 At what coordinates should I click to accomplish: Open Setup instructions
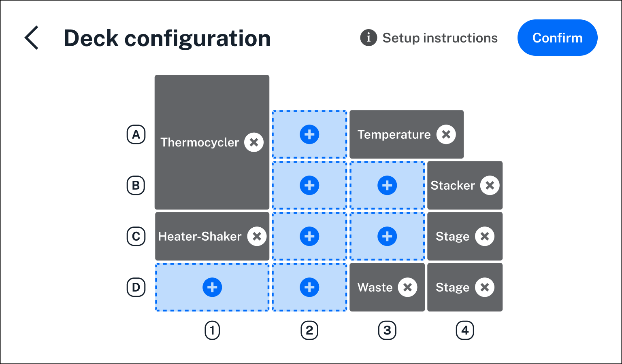tap(440, 38)
